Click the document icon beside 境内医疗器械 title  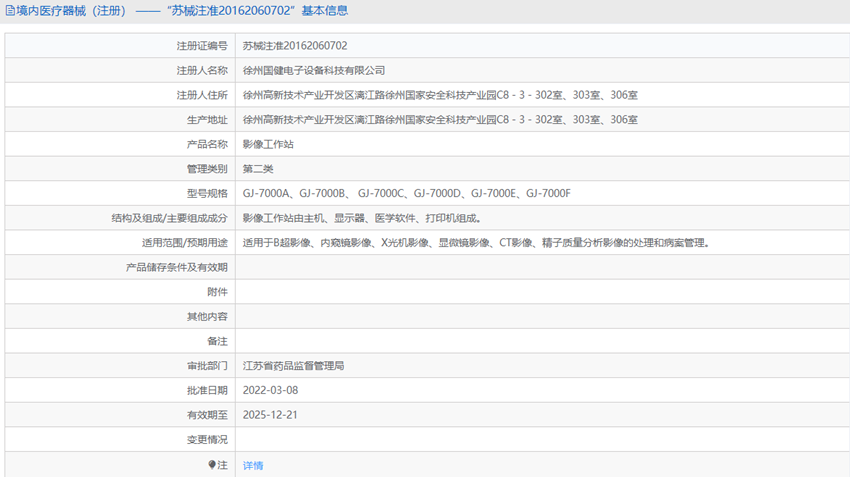[x=10, y=11]
